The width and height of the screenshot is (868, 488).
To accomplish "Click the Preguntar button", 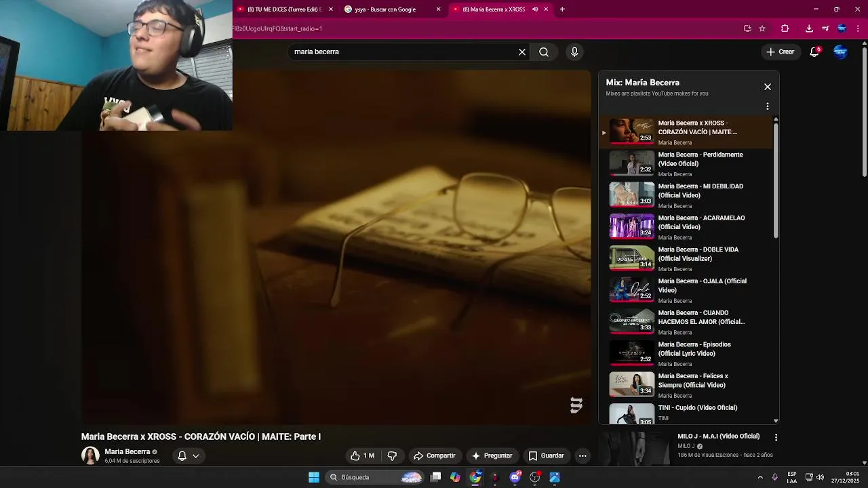I will (x=492, y=455).
